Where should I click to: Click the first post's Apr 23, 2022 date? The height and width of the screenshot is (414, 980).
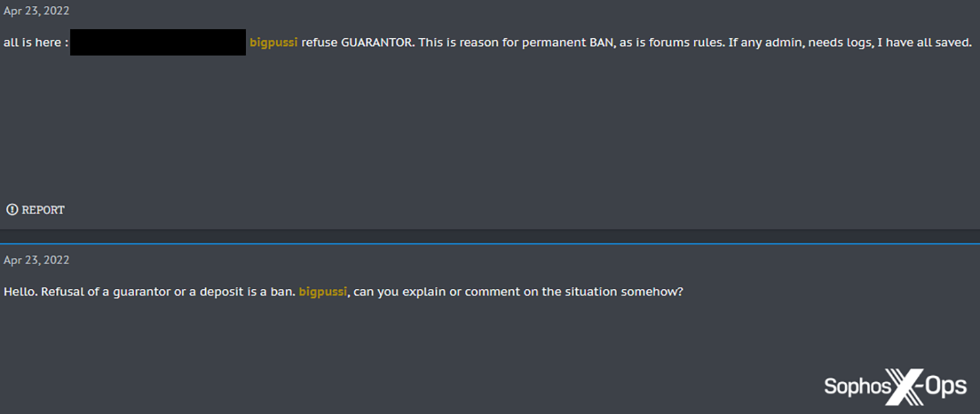[36, 11]
